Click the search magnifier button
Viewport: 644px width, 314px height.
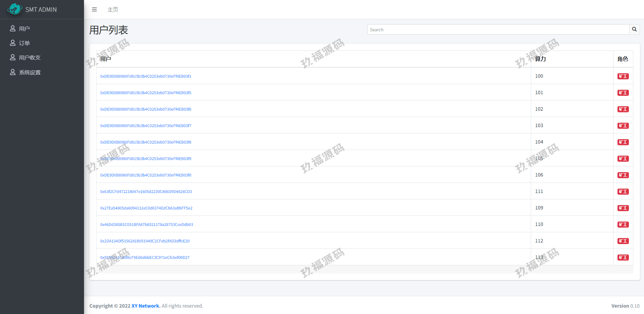click(634, 30)
